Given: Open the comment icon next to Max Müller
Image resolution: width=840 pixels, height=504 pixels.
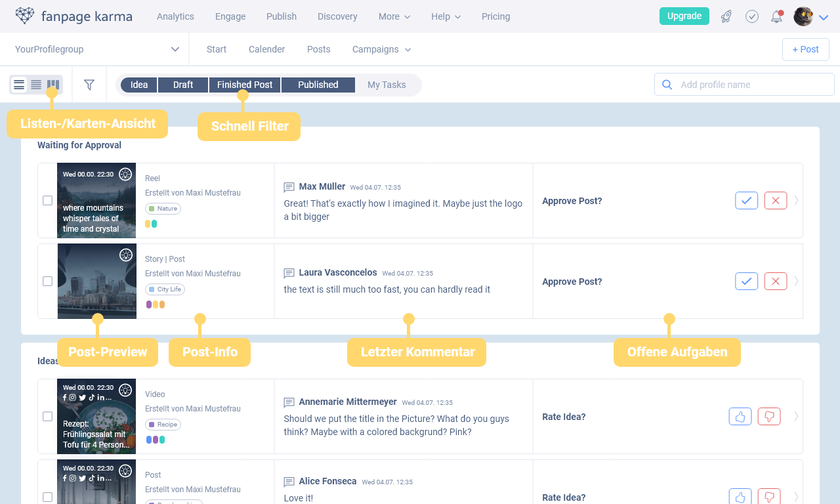Looking at the screenshot, I should pos(288,186).
